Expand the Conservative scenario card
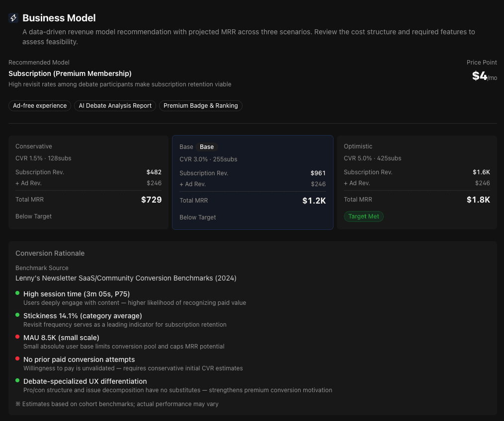 coord(88,181)
